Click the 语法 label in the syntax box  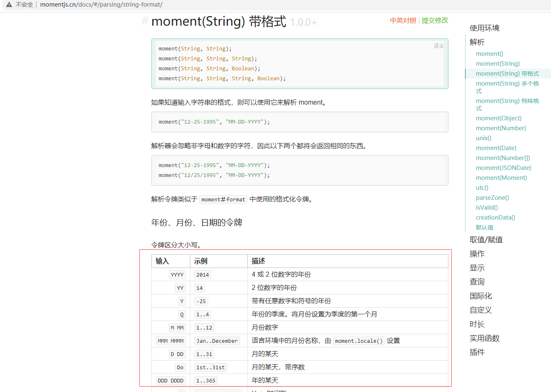pos(438,46)
